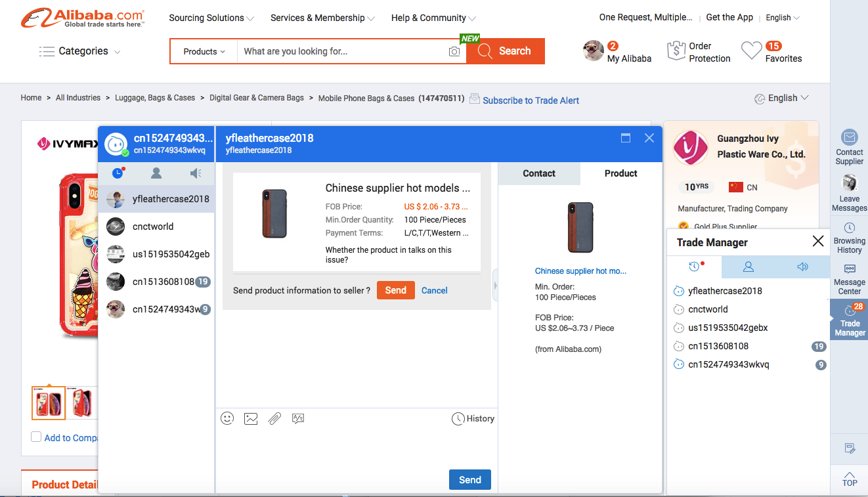Attach a file with paperclip icon
Image resolution: width=868 pixels, height=497 pixels.
click(274, 418)
